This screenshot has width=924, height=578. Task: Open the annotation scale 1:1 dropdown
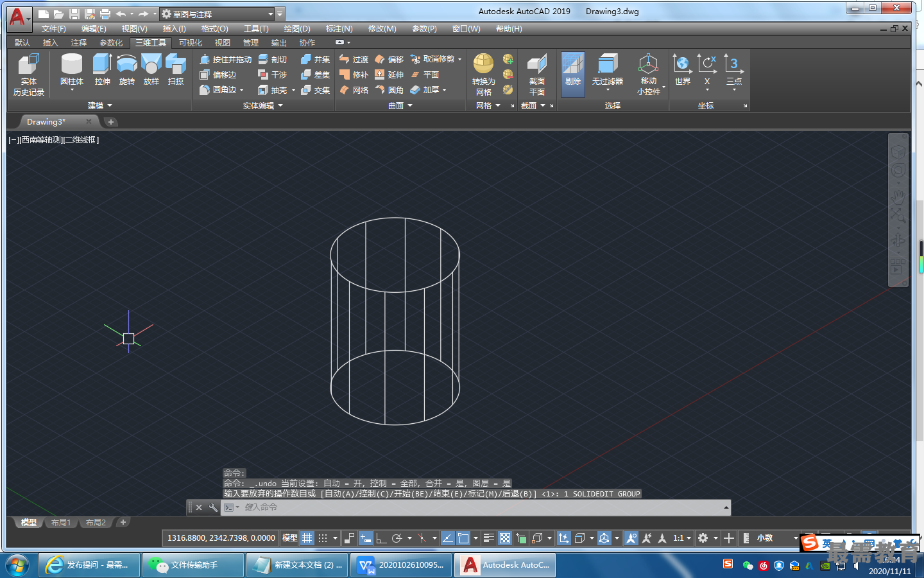tap(683, 538)
